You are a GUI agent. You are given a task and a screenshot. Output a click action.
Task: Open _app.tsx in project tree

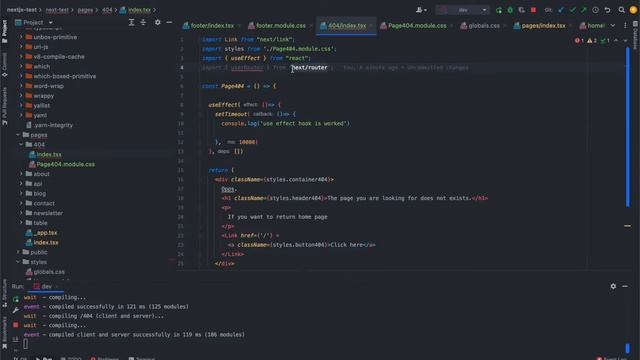[45, 233]
